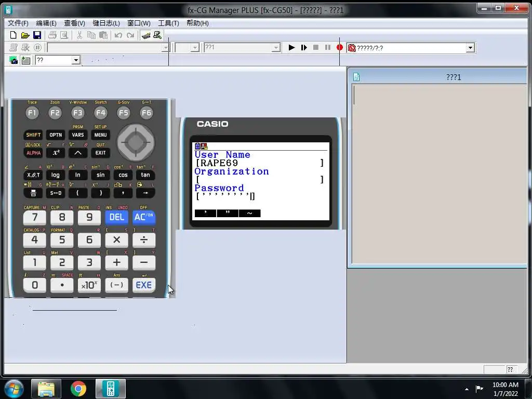532x399 pixels.
Task: Click the EXIT key
Action: (100, 153)
